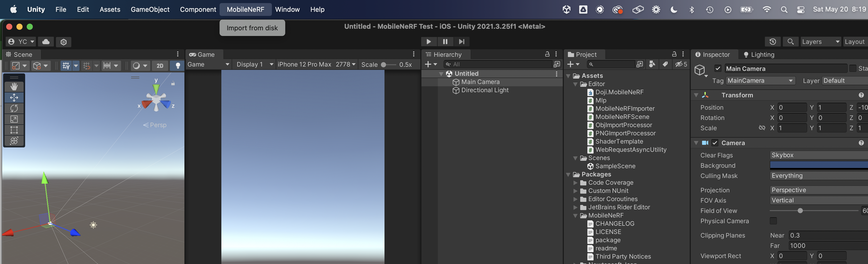Select the Rotate tool in Scene view

tap(14, 108)
